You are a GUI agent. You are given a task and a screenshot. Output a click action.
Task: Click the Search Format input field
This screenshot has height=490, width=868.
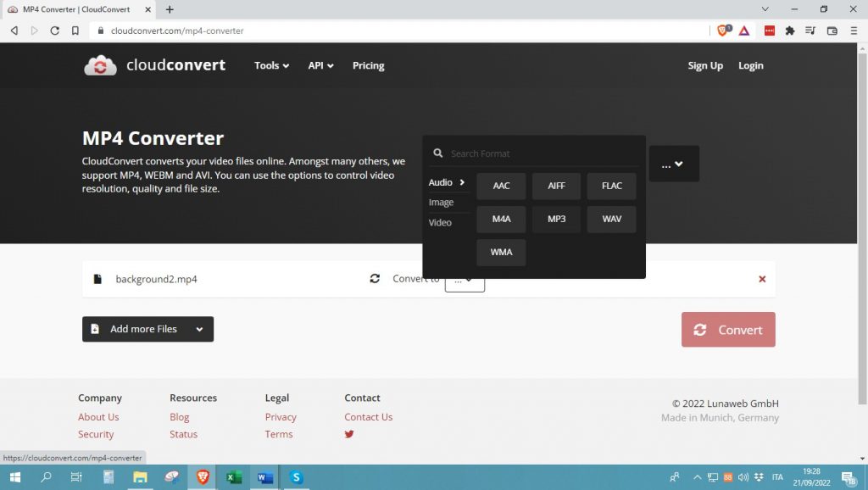[542, 153]
